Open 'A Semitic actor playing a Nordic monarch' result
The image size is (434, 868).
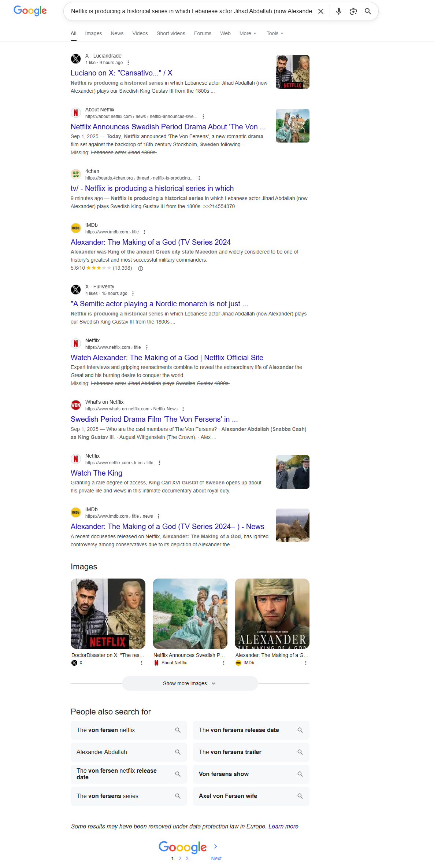(159, 304)
